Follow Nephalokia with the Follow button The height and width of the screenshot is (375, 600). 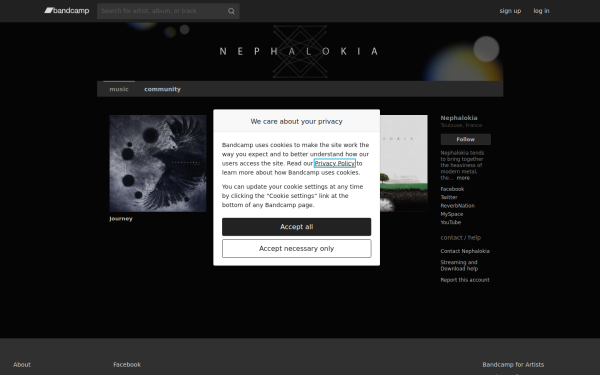click(x=465, y=139)
